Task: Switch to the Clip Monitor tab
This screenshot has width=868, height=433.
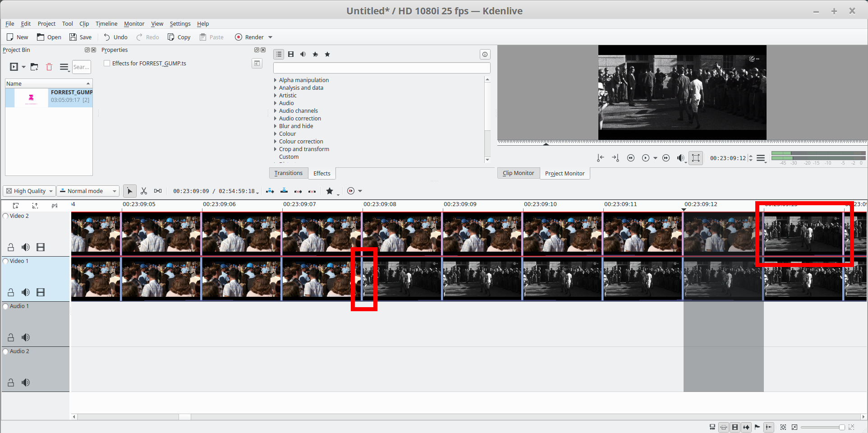Action: click(519, 173)
